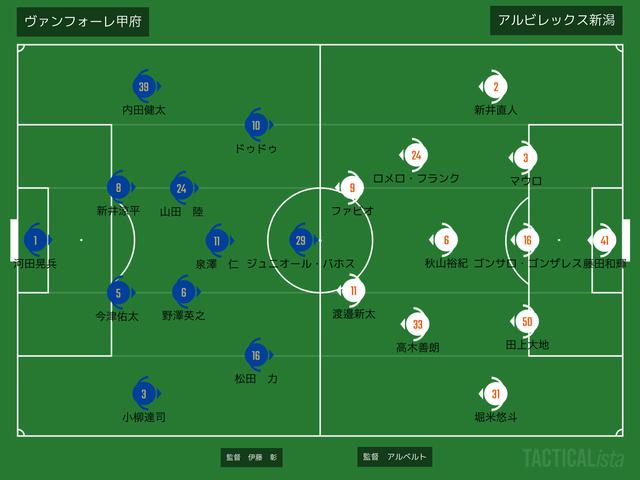Click the TACTICALista watermark logo
This screenshot has height=480, width=640.
[573, 458]
